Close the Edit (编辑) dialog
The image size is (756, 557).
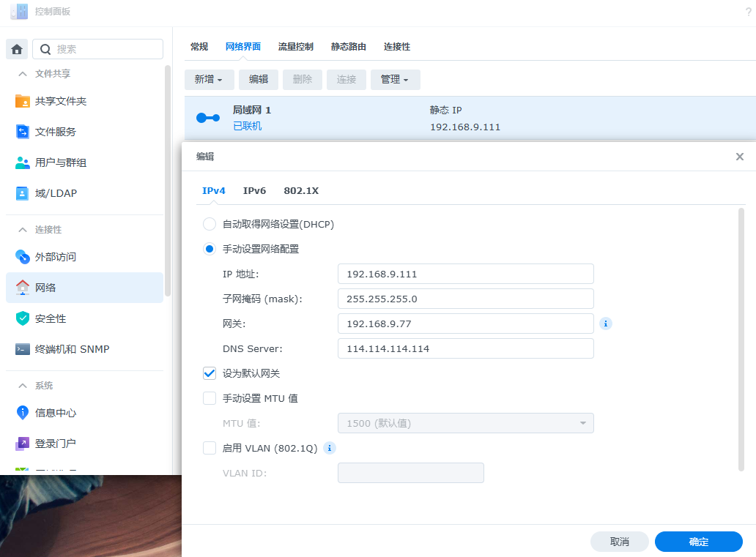(740, 157)
